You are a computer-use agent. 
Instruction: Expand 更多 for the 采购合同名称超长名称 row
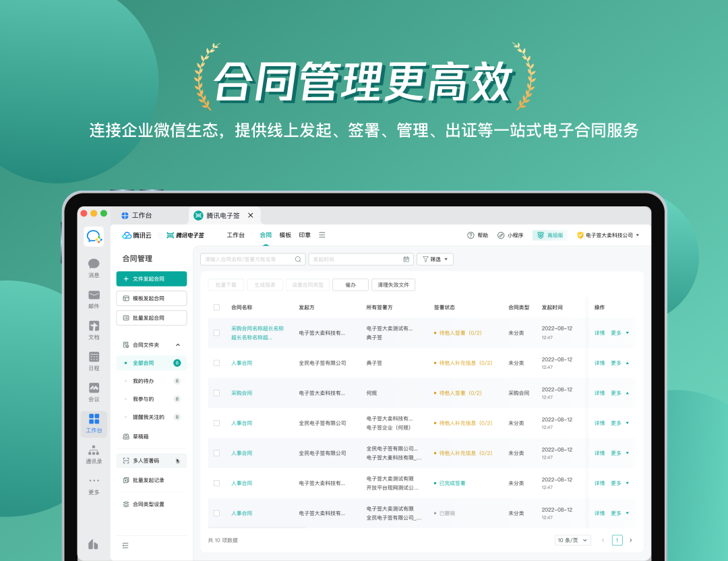click(x=620, y=333)
